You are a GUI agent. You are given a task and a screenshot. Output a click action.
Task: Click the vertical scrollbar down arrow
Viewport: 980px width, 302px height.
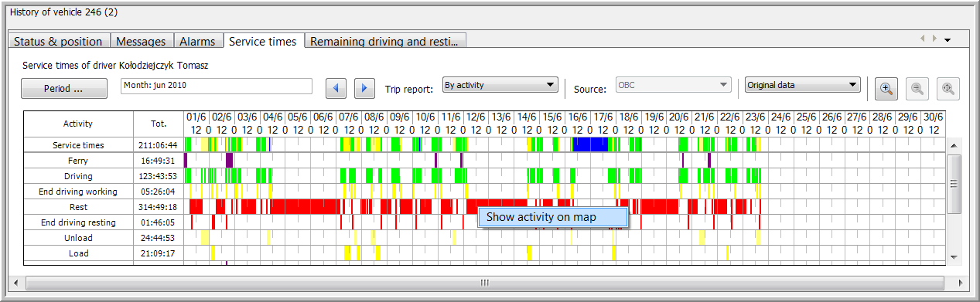pyautogui.click(x=954, y=256)
